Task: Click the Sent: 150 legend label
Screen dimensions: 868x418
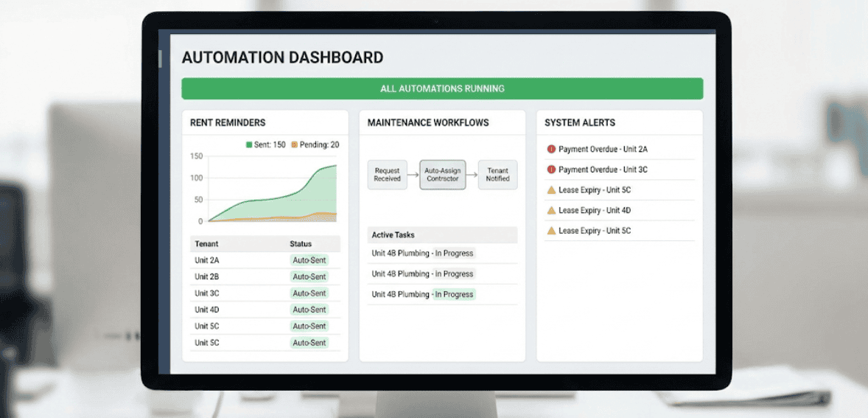Action: click(x=270, y=145)
